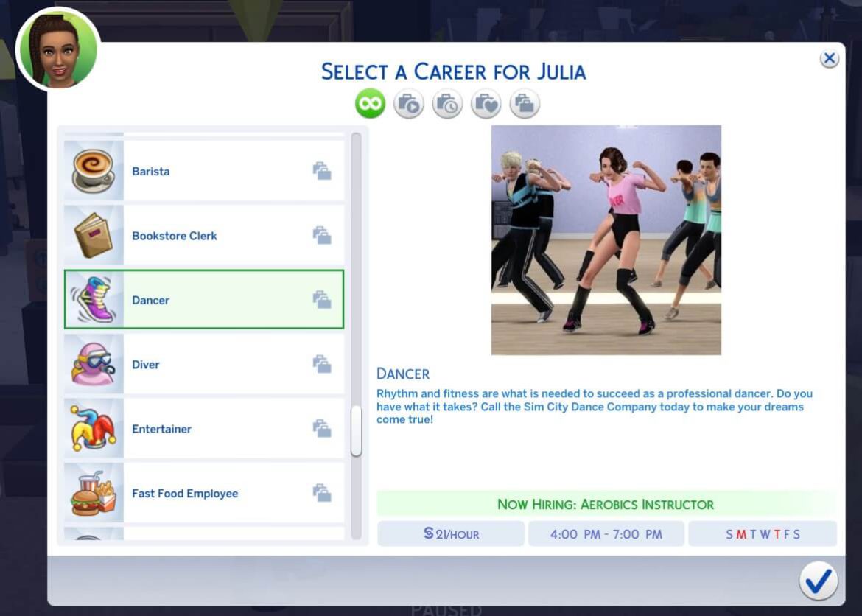Select the Bookstore Clerk career entry
Screen dimensions: 862x616
coord(203,235)
